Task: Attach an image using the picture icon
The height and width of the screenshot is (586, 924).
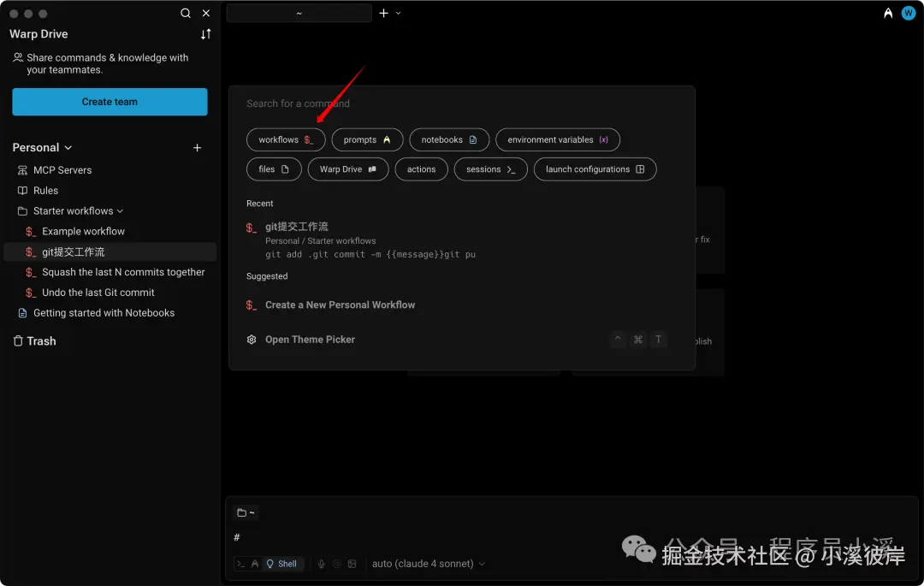Action: point(352,564)
